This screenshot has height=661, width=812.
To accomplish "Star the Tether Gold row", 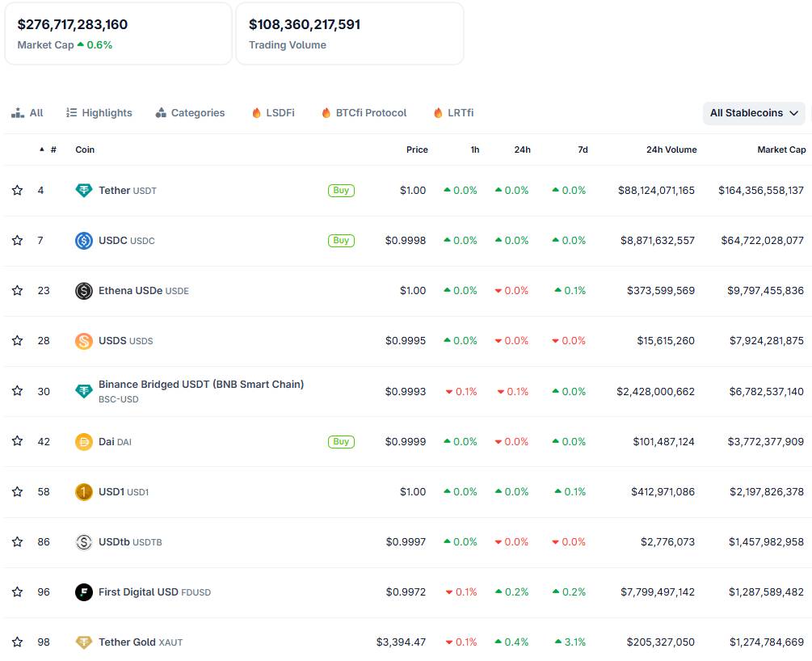I will click(x=17, y=642).
